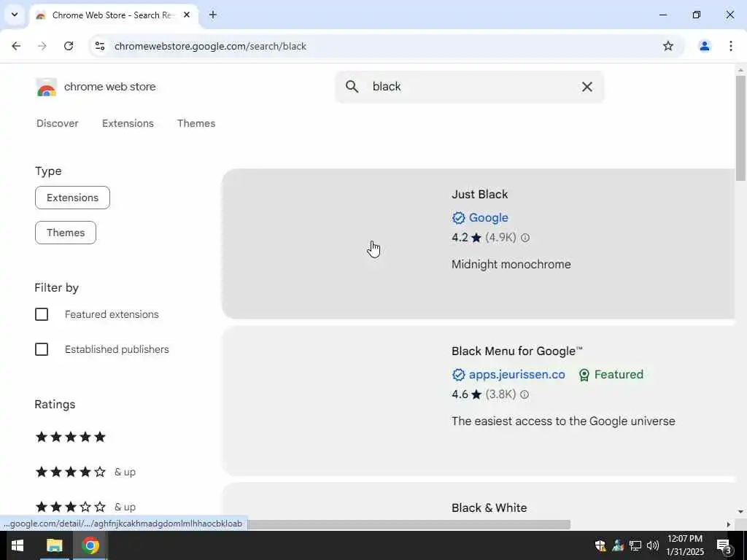Open the Google publisher link

coord(488,217)
